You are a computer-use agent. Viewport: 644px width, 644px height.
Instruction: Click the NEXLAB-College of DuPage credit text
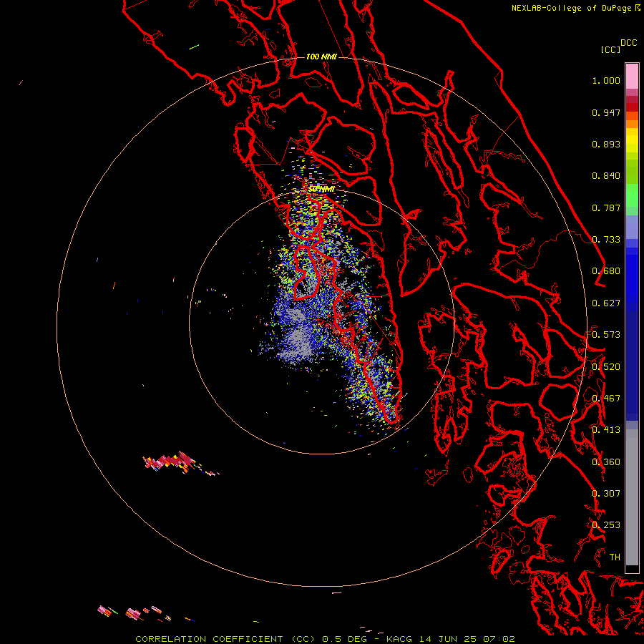click(571, 8)
